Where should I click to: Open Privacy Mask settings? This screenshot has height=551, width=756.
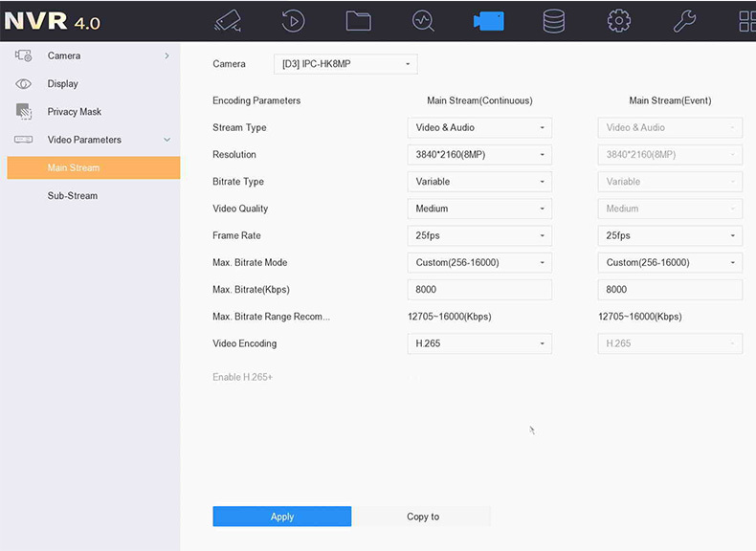pos(74,112)
